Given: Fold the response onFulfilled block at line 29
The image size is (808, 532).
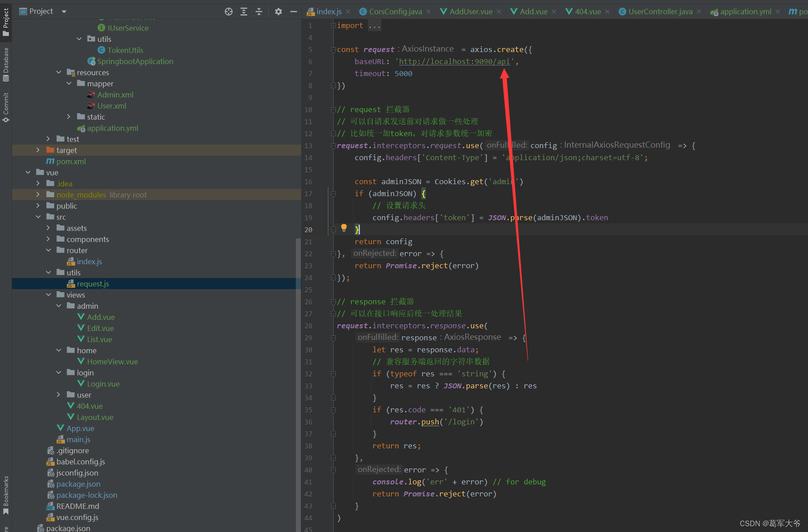Looking at the screenshot, I should (x=333, y=338).
